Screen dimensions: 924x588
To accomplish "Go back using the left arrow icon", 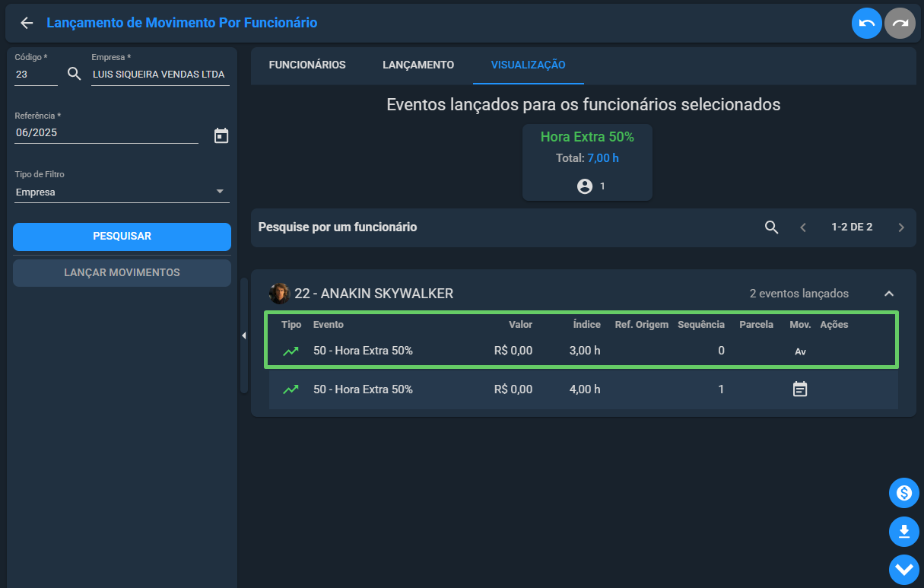I will [x=27, y=23].
